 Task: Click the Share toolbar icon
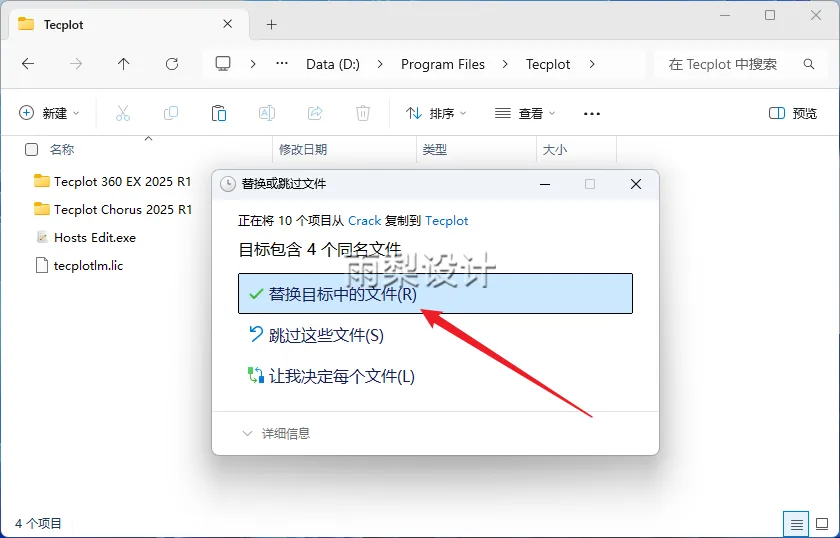click(315, 113)
